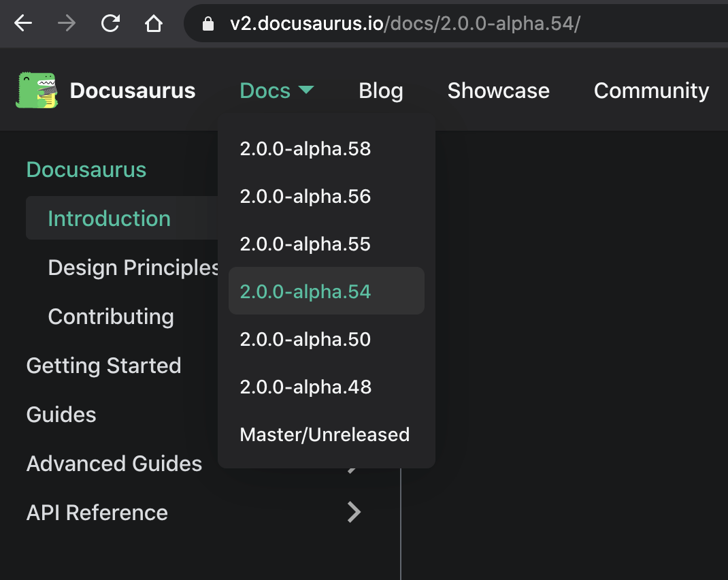This screenshot has height=580, width=728.
Task: Switch to Master/Unreleased docs
Action: (x=325, y=434)
